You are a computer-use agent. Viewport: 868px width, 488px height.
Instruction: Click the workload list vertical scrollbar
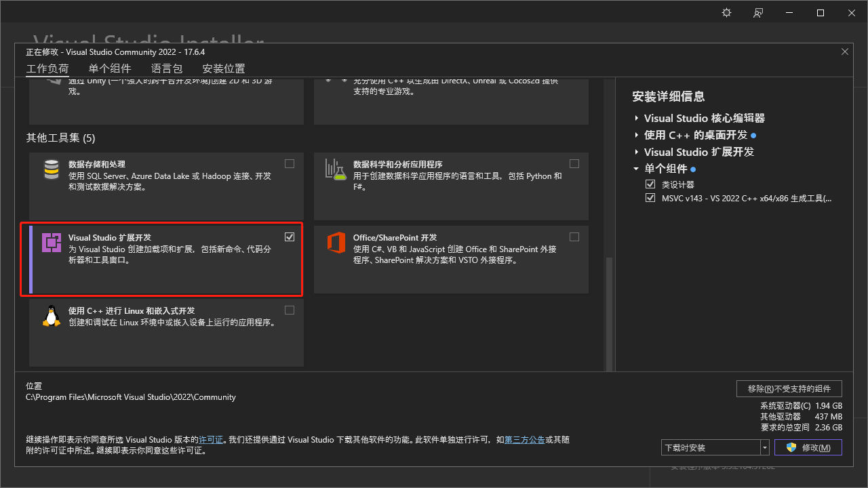(608, 313)
